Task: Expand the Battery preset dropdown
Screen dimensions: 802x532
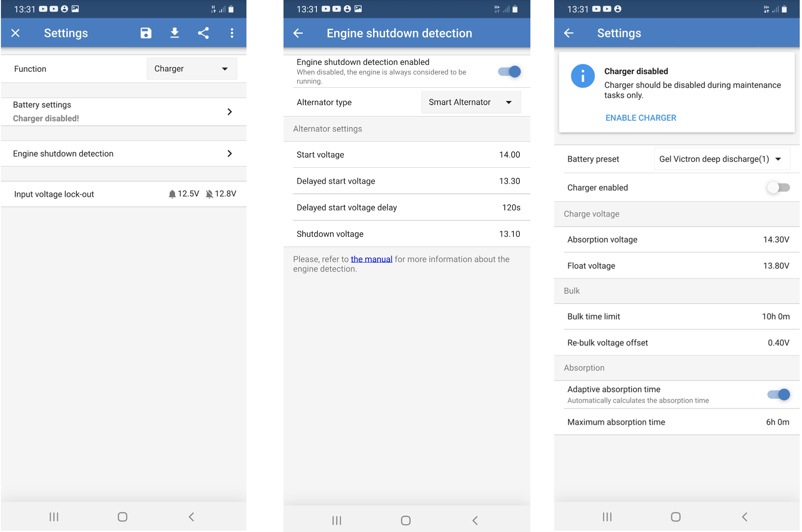Action: click(722, 159)
